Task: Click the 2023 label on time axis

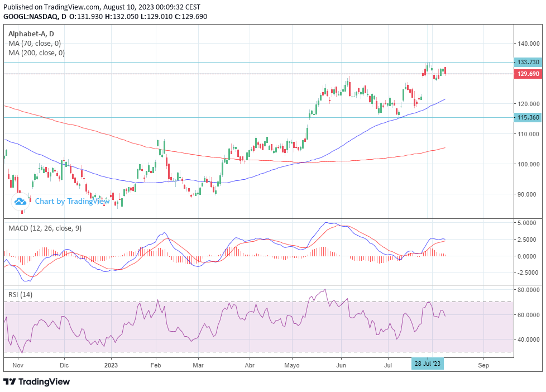Action: pyautogui.click(x=111, y=365)
